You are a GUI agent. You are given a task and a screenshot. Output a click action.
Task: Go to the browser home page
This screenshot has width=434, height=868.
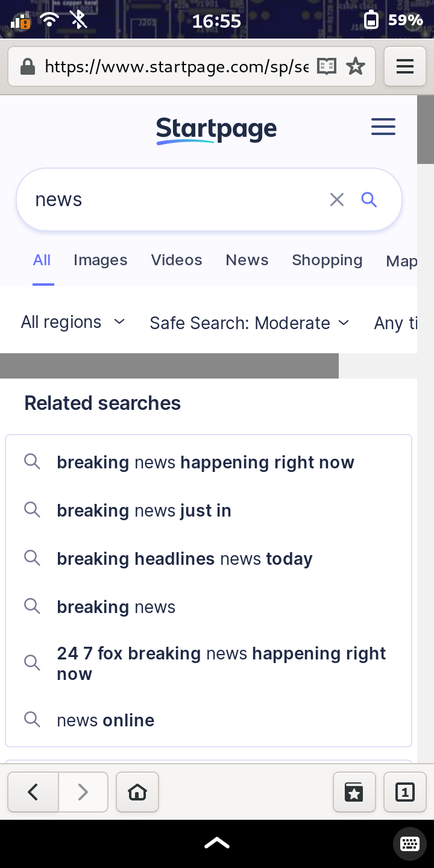click(x=137, y=792)
